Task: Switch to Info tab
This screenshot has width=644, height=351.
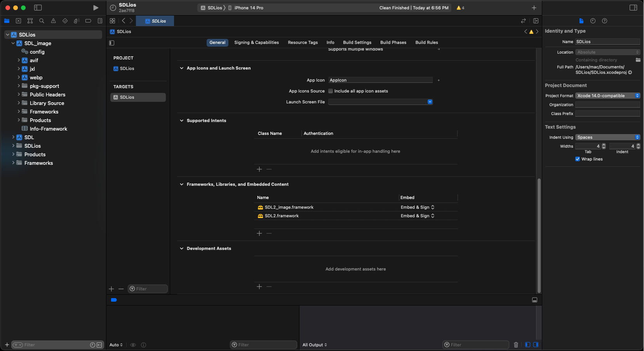Action: pyautogui.click(x=330, y=42)
